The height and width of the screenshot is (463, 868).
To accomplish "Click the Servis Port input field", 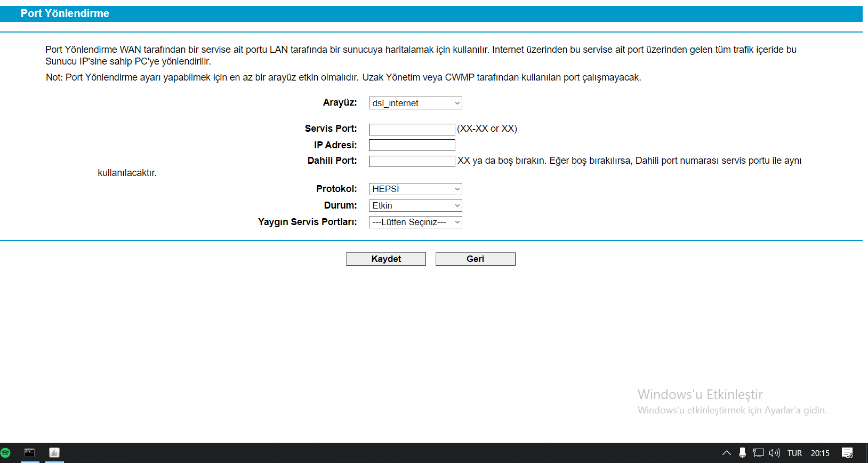I will 412,129.
